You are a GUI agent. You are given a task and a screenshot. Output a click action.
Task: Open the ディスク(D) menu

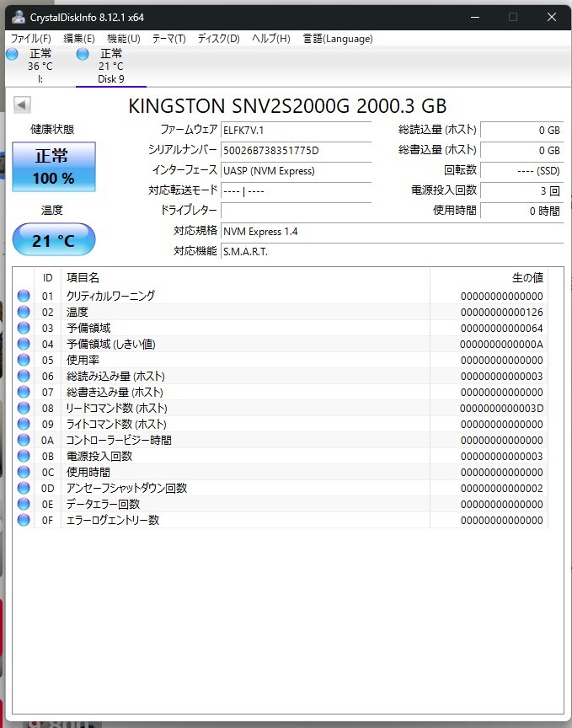tap(219, 39)
